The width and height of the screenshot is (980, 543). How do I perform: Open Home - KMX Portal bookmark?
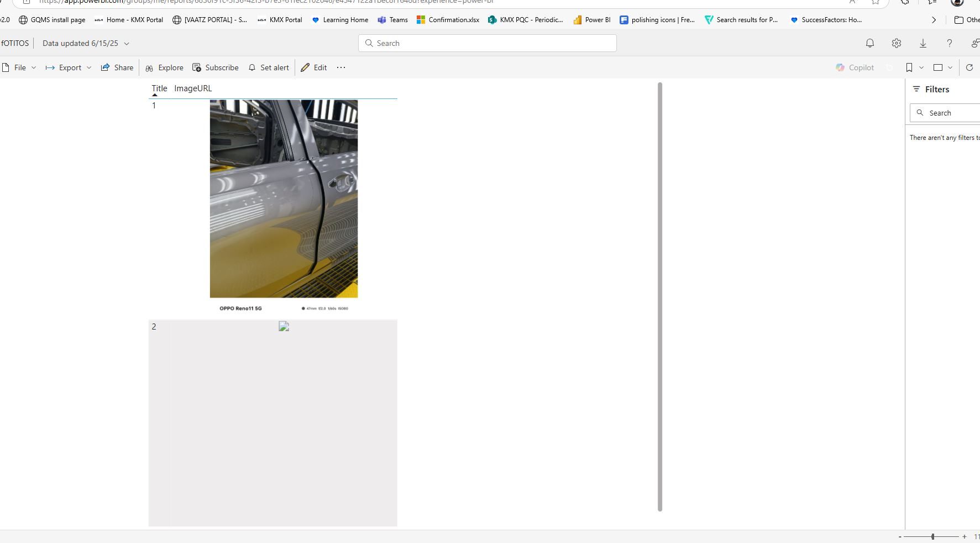tap(129, 20)
